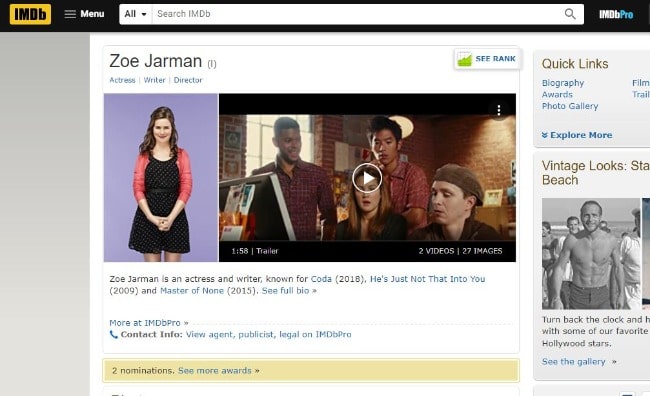
Task: Click the contact info phone icon
Action: [x=114, y=334]
